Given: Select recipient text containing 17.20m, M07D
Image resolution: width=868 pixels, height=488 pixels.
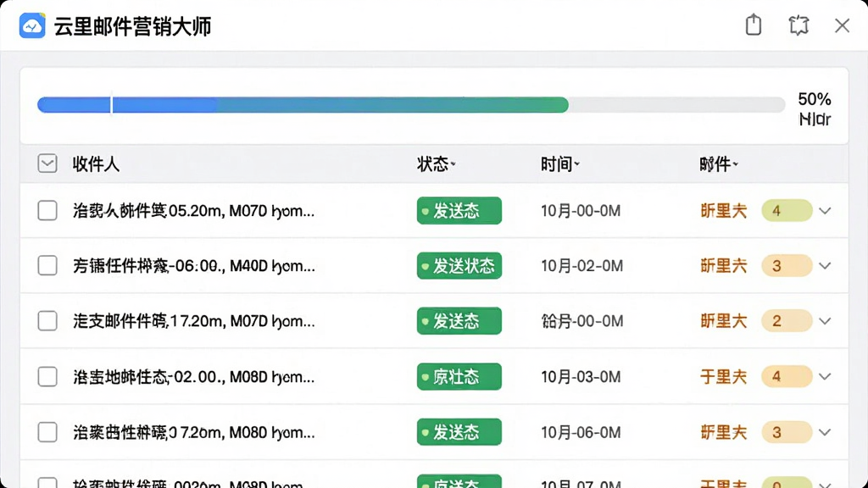Looking at the screenshot, I should (194, 321).
